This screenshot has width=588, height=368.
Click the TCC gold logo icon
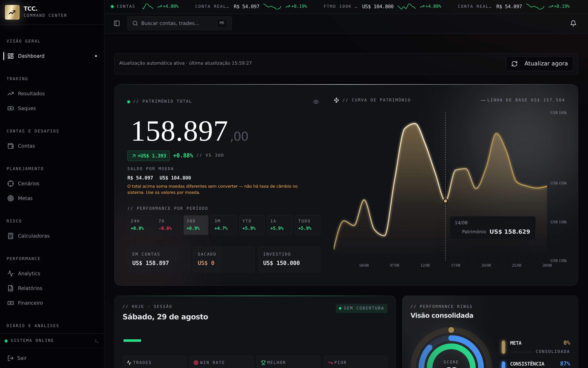point(12,12)
